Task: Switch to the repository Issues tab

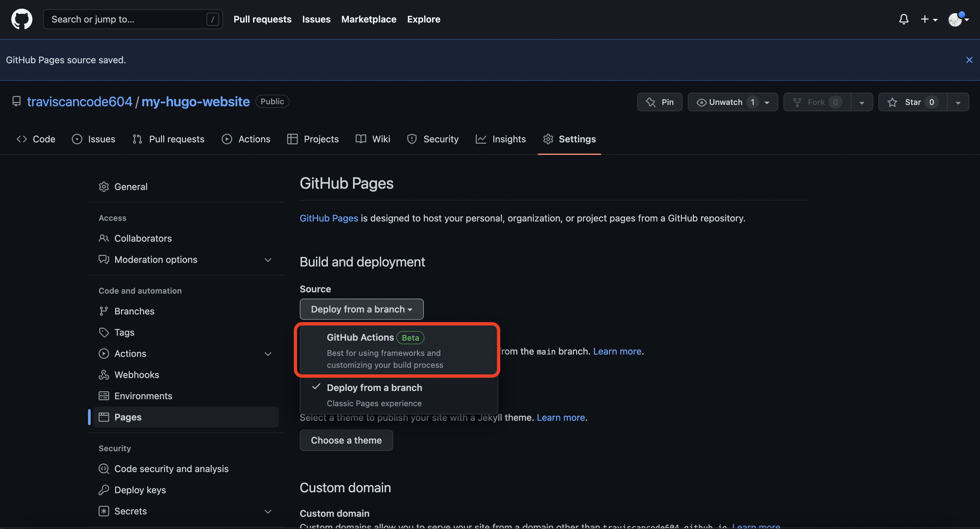Action: (93, 139)
